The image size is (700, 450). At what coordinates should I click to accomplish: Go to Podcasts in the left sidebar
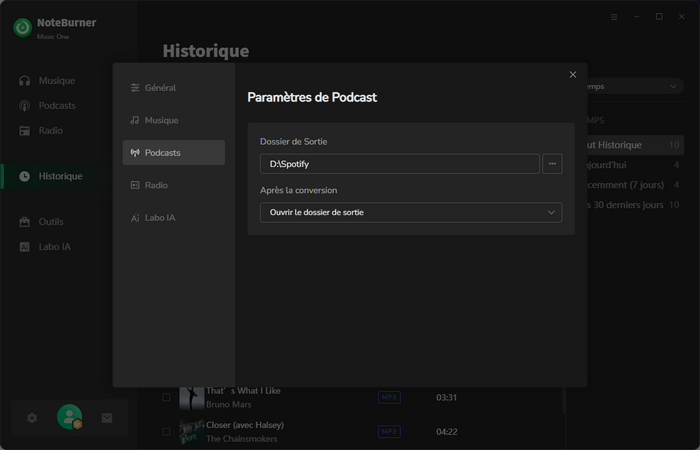[57, 105]
